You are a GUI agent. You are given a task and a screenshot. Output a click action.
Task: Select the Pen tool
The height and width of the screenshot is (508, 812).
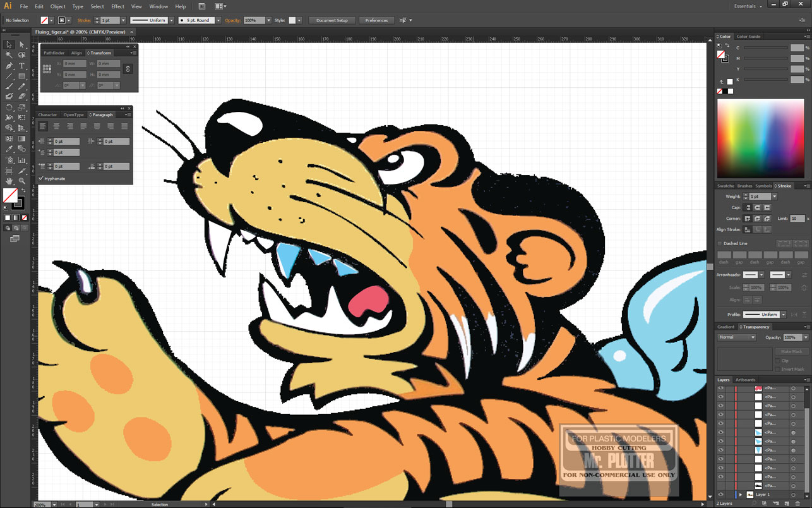[x=9, y=66]
